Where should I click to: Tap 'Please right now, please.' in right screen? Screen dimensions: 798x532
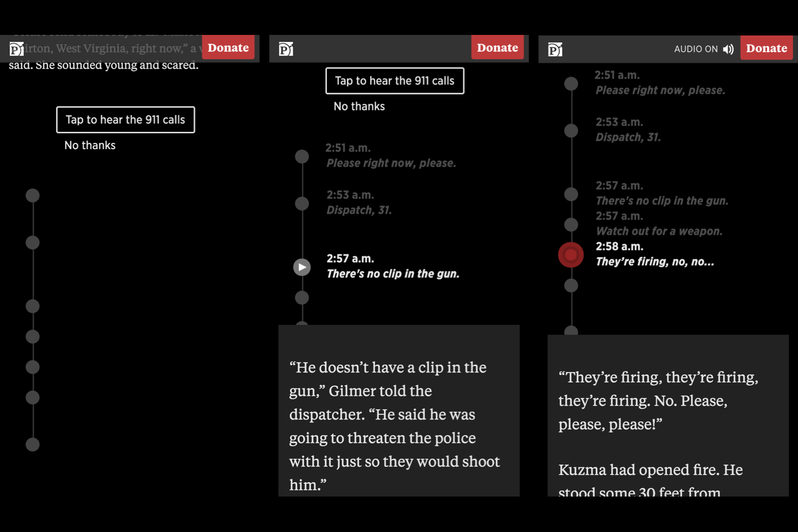click(x=661, y=90)
